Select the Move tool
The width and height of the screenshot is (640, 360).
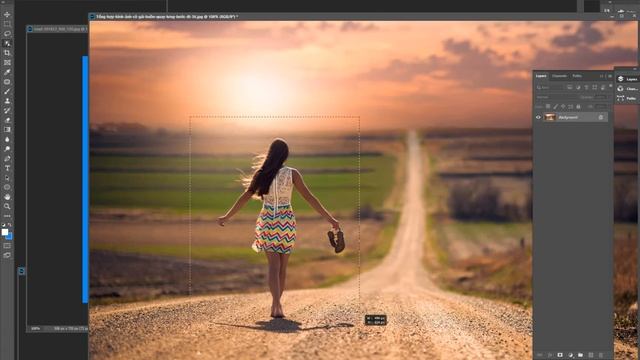pos(7,14)
